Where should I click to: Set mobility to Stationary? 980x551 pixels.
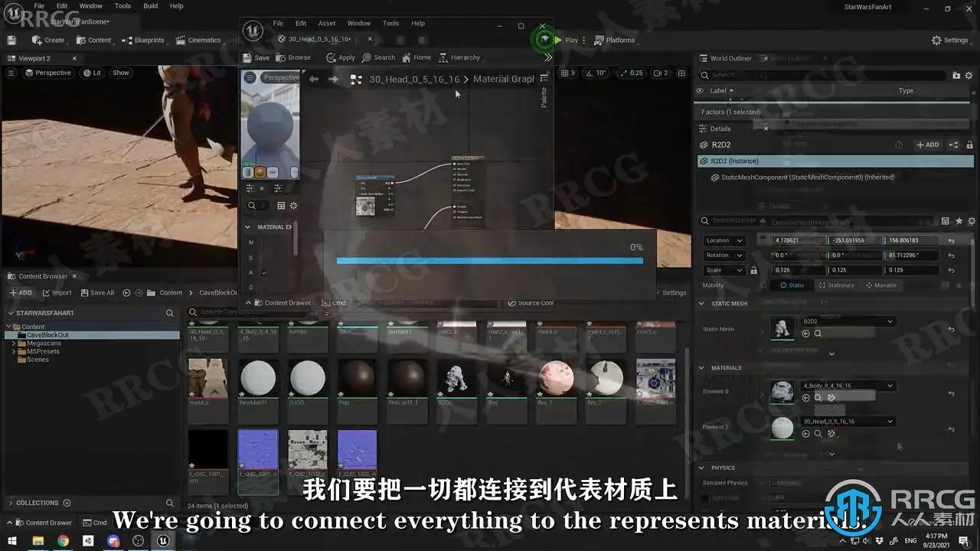[x=835, y=285]
